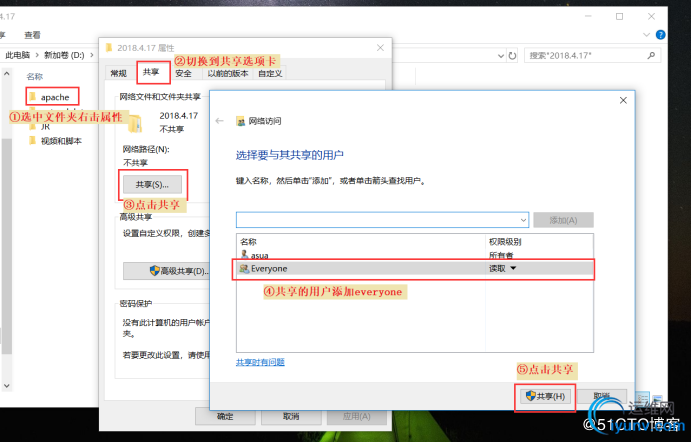Open the 查看 ribbon tab
The image size is (691, 442).
click(32, 35)
